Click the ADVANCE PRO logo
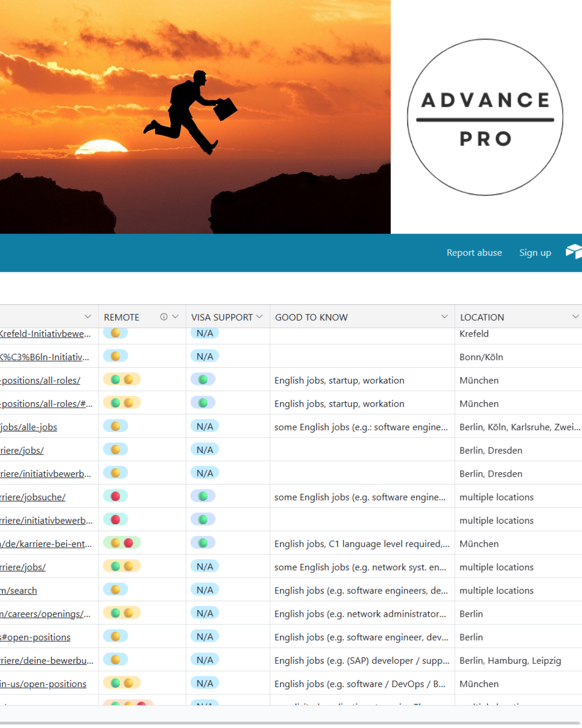This screenshot has width=582, height=728. (485, 117)
